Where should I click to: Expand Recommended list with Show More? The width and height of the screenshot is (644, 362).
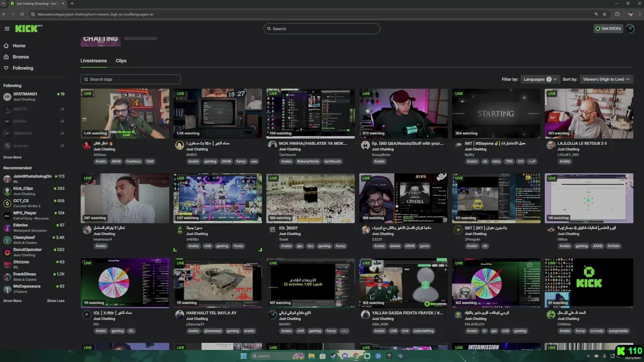pos(13,301)
